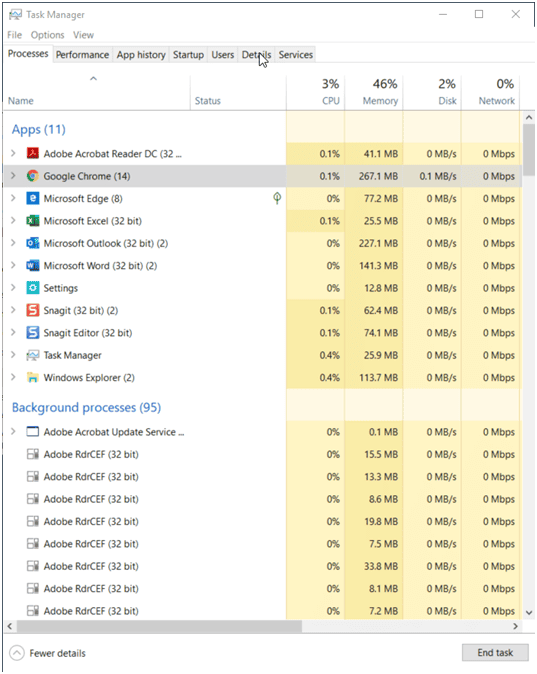The height and width of the screenshot is (674, 537).
Task: Collapse view with Fewer details toggle
Action: pyautogui.click(x=48, y=653)
